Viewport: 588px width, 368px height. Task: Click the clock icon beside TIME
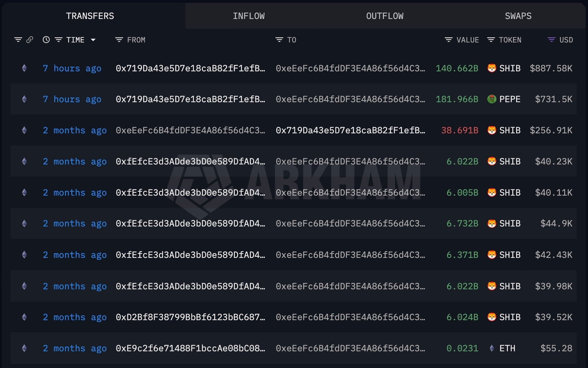[46, 40]
